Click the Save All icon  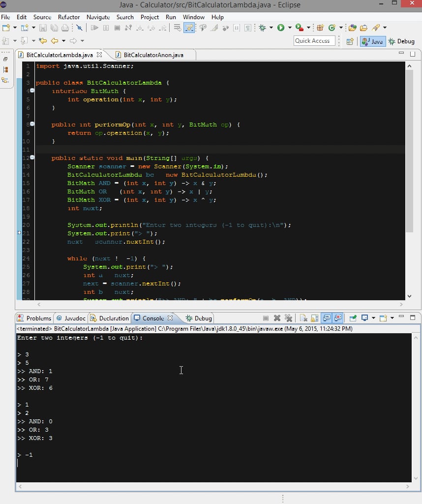point(54,28)
